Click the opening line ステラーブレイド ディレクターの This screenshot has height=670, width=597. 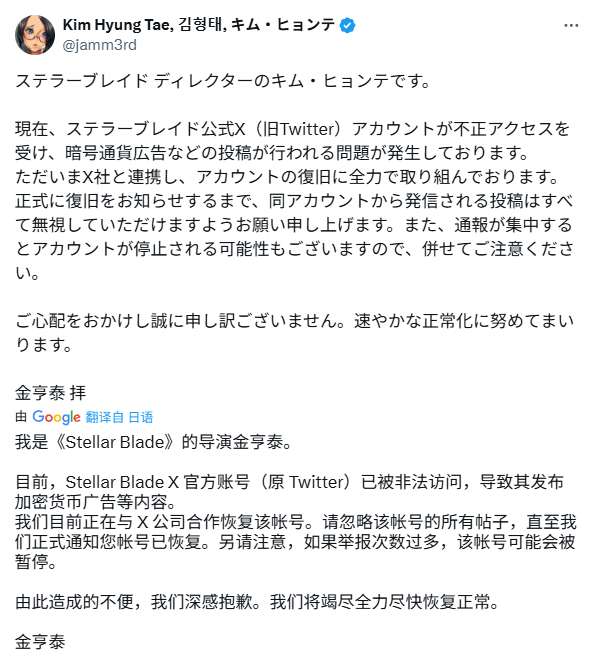(223, 81)
